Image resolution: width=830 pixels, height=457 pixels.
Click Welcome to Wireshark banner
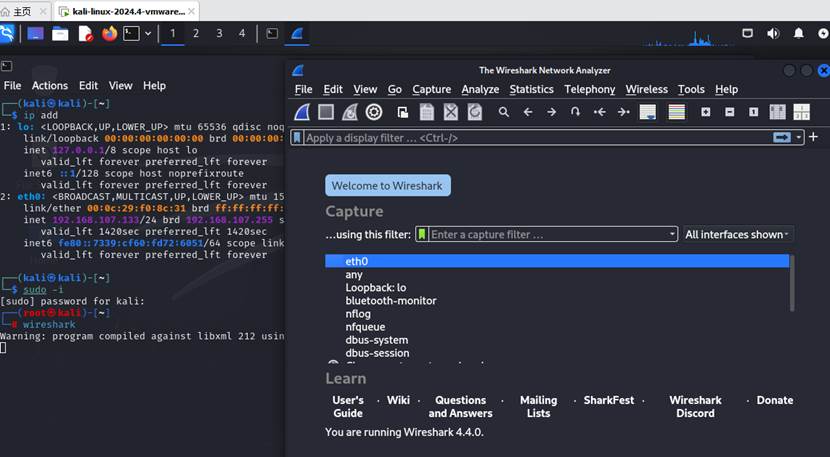coord(387,186)
